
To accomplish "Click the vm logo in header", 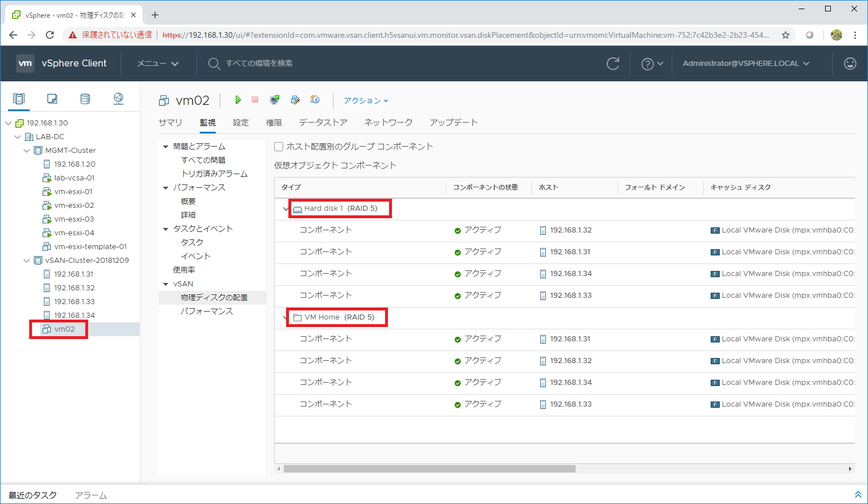I will pyautogui.click(x=25, y=64).
